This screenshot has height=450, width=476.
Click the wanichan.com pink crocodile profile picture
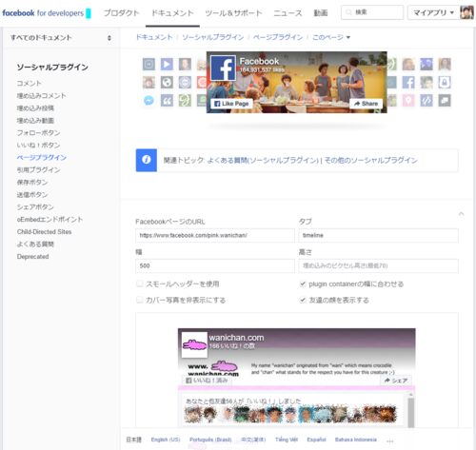(x=194, y=344)
